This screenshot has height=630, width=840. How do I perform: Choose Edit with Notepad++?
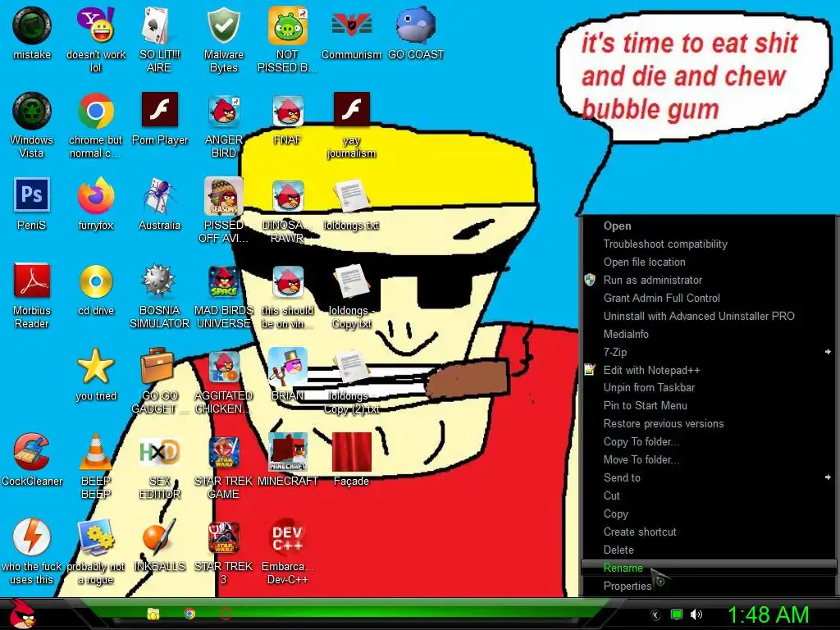(708, 370)
